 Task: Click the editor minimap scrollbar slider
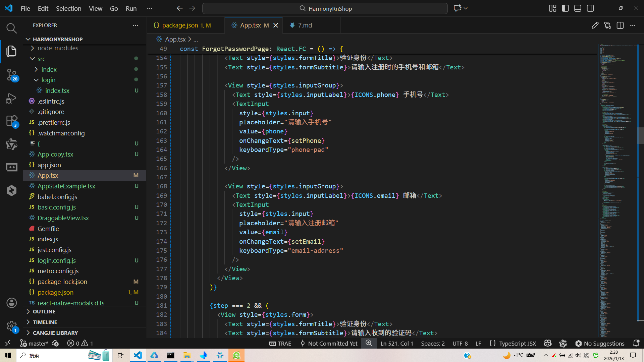[640, 135]
